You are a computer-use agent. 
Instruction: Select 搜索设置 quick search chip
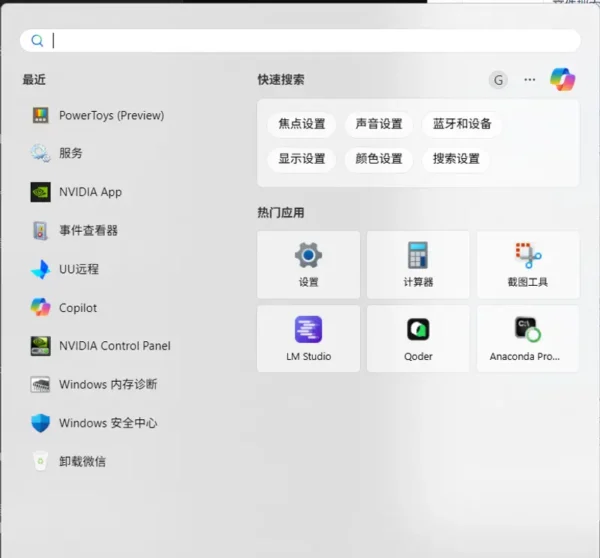[456, 159]
